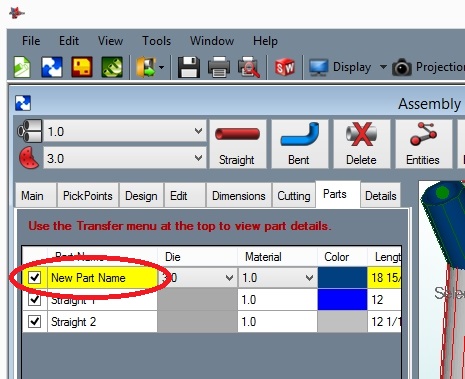Open the Tools menu
465x379 pixels.
tap(156, 41)
